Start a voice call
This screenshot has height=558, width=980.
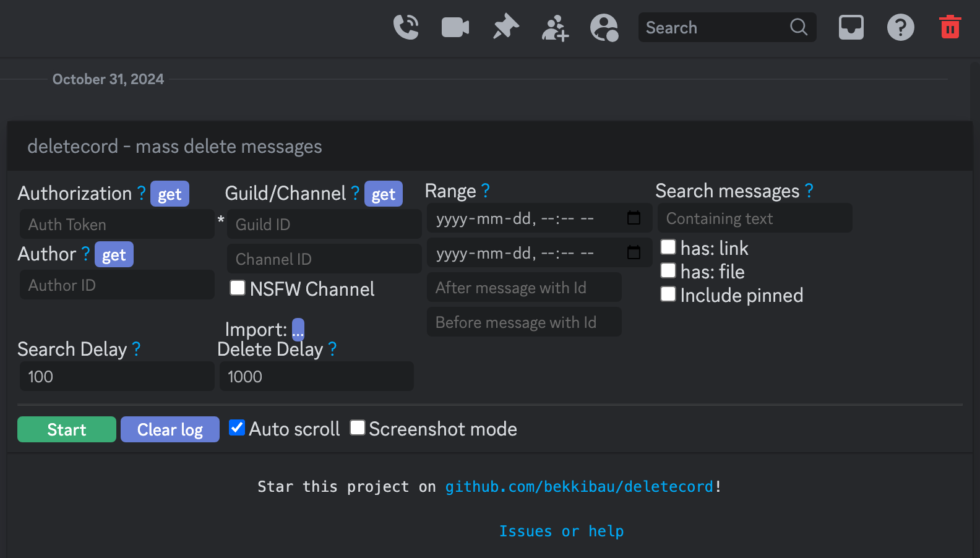tap(406, 27)
